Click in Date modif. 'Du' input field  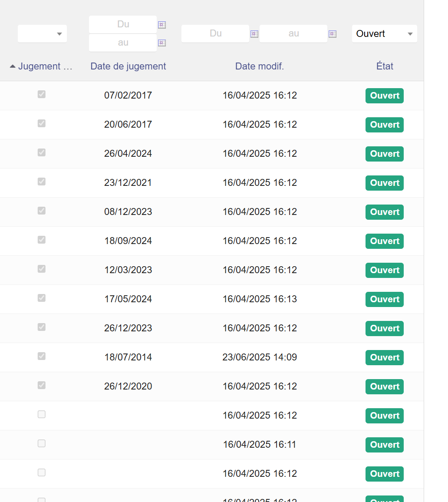click(215, 33)
